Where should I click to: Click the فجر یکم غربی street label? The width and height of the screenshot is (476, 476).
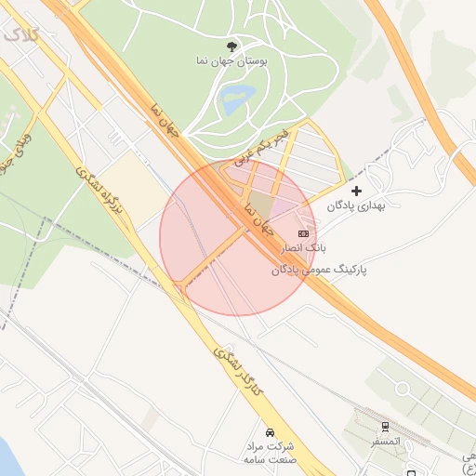click(261, 149)
